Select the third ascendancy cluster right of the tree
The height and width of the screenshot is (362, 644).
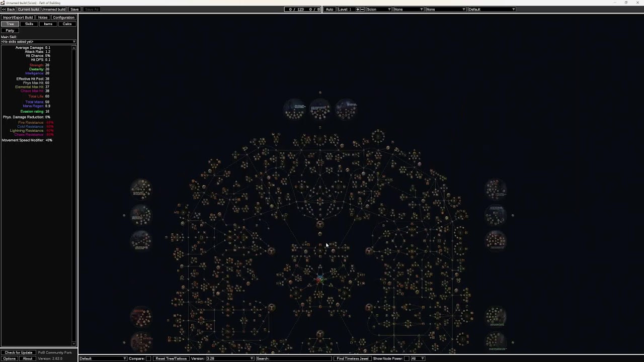(x=496, y=240)
